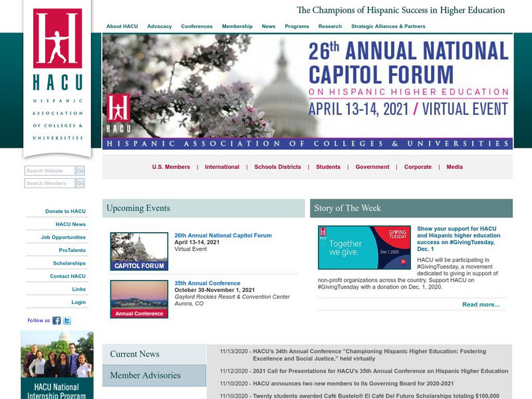
Task: Open Schools Districts link
Action: (277, 167)
